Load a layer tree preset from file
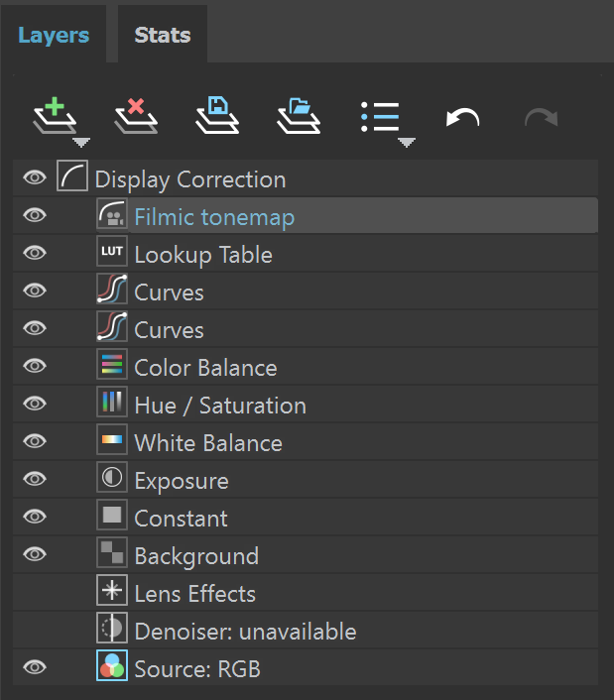Screen dimensions: 614x700 [299, 115]
